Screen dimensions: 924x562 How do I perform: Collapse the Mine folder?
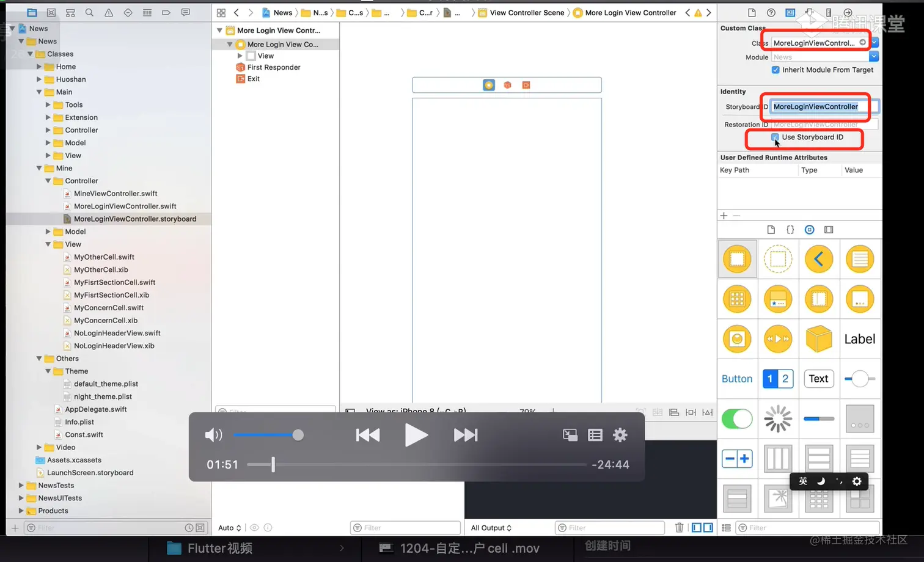pos(39,168)
